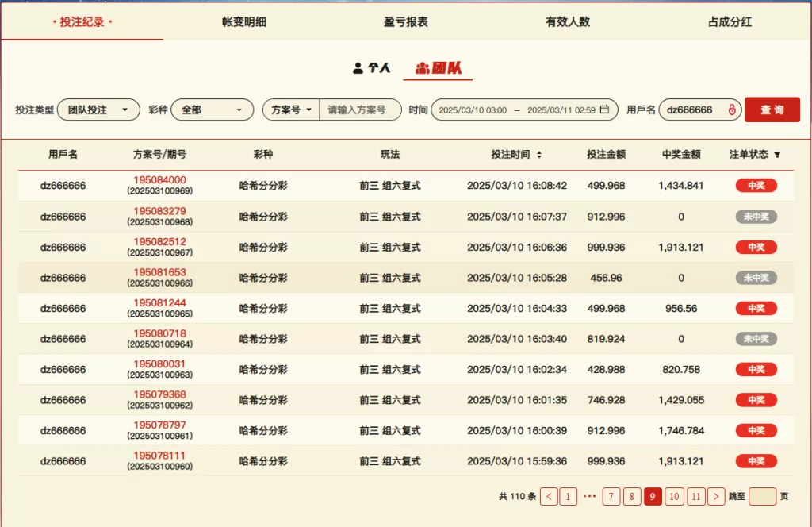
Task: Click 中奖 badge for bet 195079368
Action: point(756,400)
